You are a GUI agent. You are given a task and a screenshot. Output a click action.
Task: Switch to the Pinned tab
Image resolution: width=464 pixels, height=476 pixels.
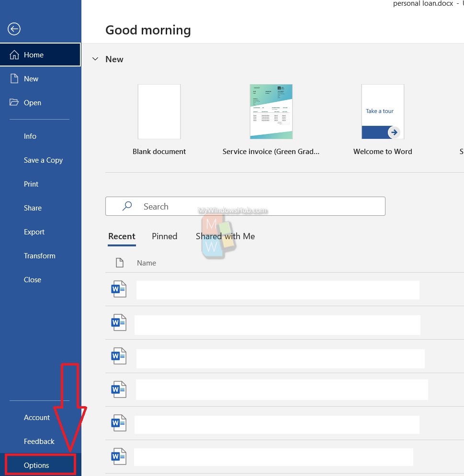pos(164,236)
